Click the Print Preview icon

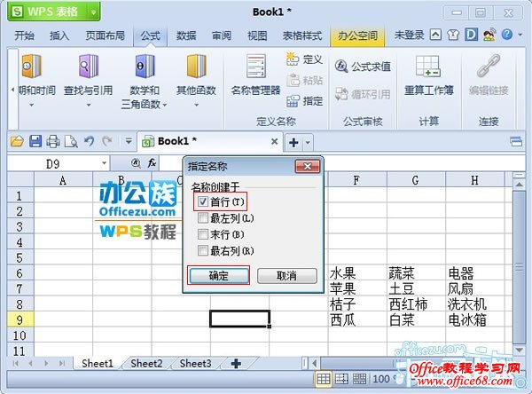click(71, 141)
